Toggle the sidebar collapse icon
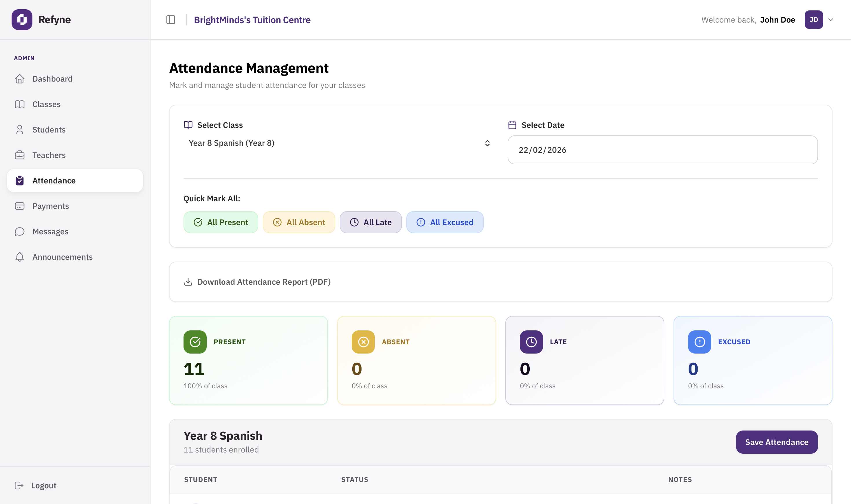 coord(170,20)
